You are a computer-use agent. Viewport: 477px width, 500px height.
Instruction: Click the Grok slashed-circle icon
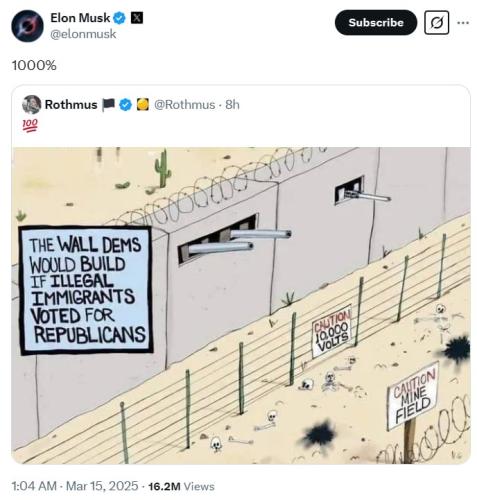(x=436, y=23)
